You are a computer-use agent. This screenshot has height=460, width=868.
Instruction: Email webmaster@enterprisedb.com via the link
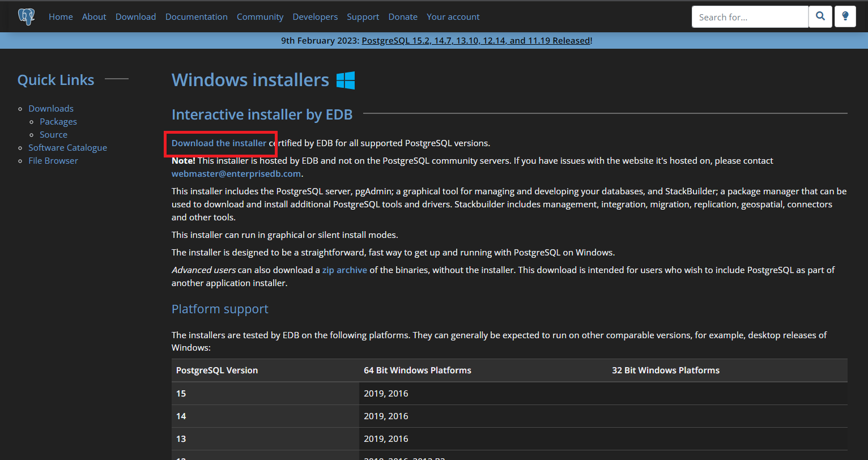click(x=236, y=173)
